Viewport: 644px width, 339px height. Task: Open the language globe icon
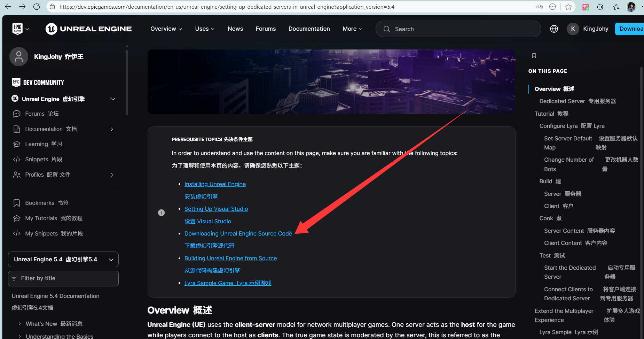click(x=554, y=29)
